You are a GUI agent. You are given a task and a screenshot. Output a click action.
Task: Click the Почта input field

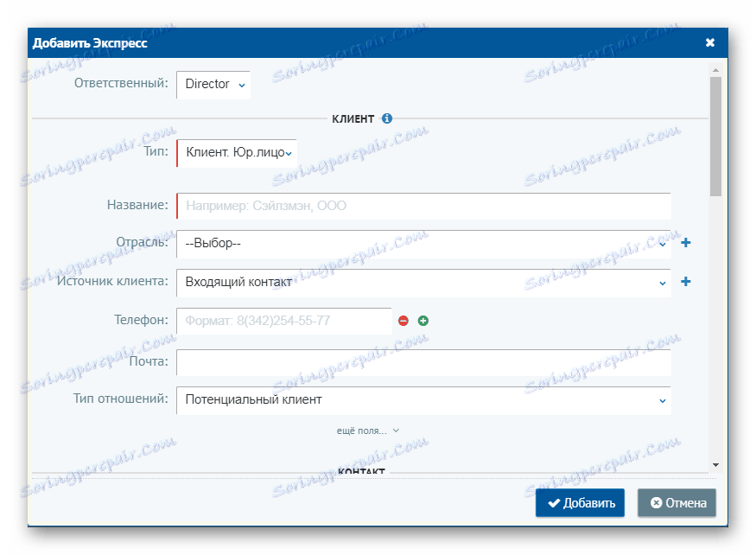pos(423,362)
